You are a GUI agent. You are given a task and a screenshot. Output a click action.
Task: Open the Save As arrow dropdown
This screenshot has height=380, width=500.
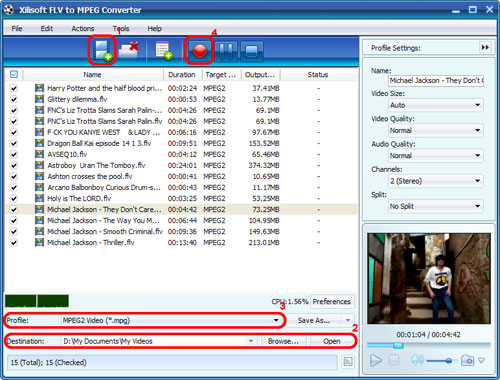(x=348, y=320)
